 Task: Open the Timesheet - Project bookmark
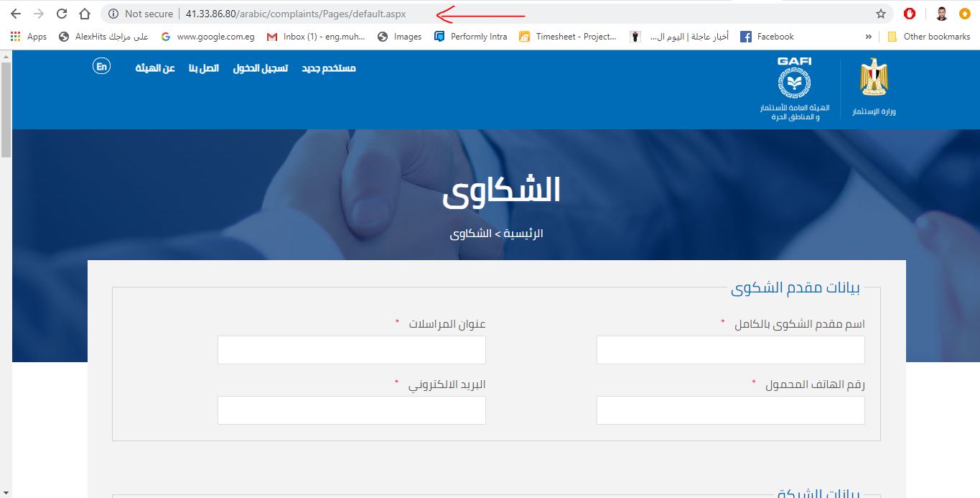point(568,37)
